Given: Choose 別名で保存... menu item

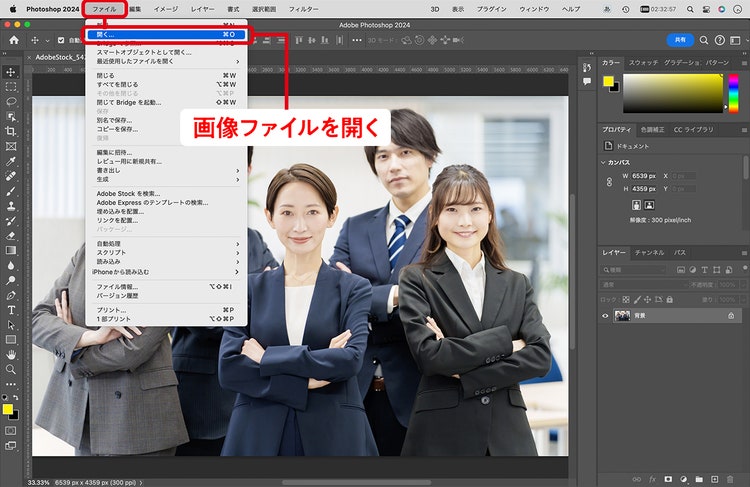Looking at the screenshot, I should (x=166, y=120).
